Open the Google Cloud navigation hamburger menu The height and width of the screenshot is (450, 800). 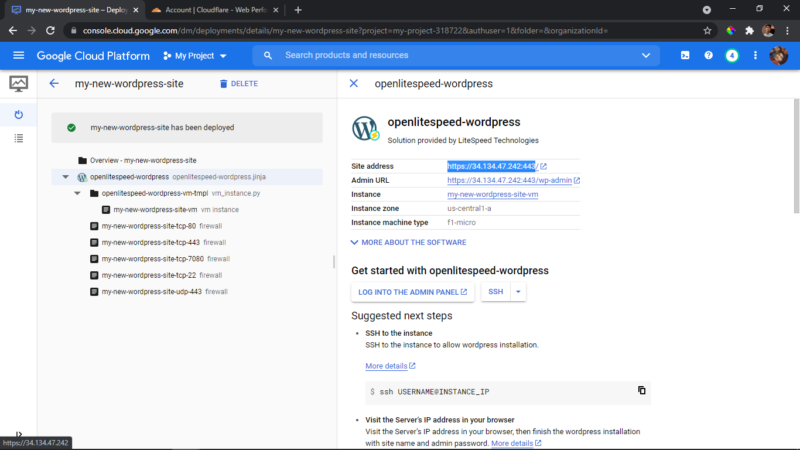(x=18, y=55)
